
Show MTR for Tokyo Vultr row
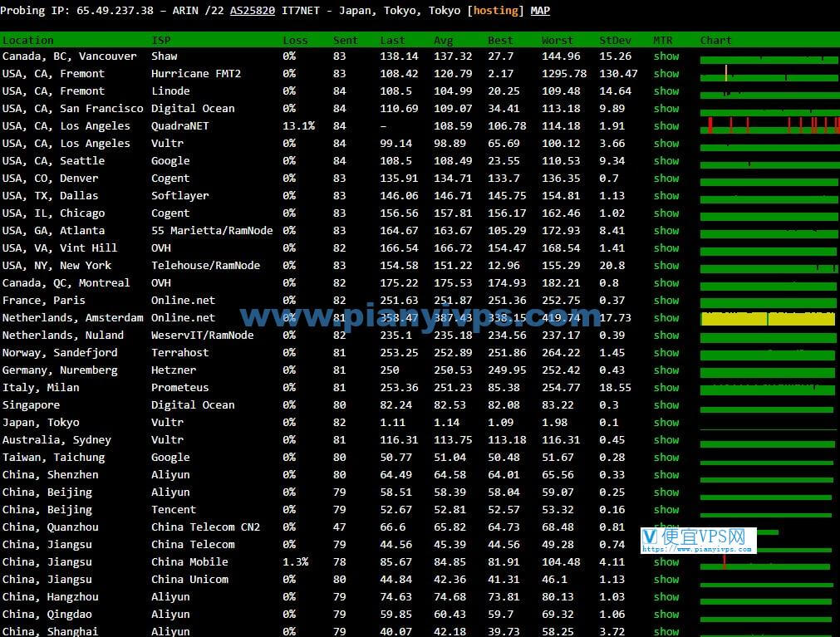tap(666, 423)
